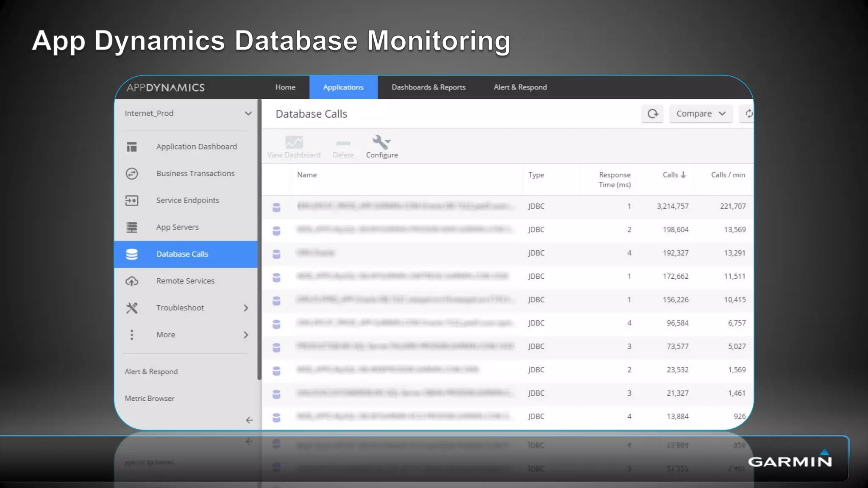Expand the More submenu arrow
Viewport: 868px width, 488px height.
246,335
